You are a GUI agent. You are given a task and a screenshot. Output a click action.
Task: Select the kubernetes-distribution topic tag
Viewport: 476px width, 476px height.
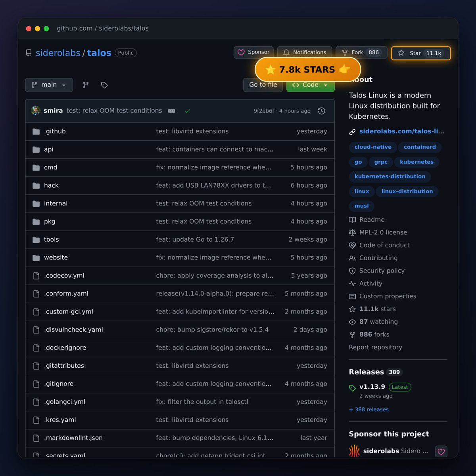tap(390, 177)
